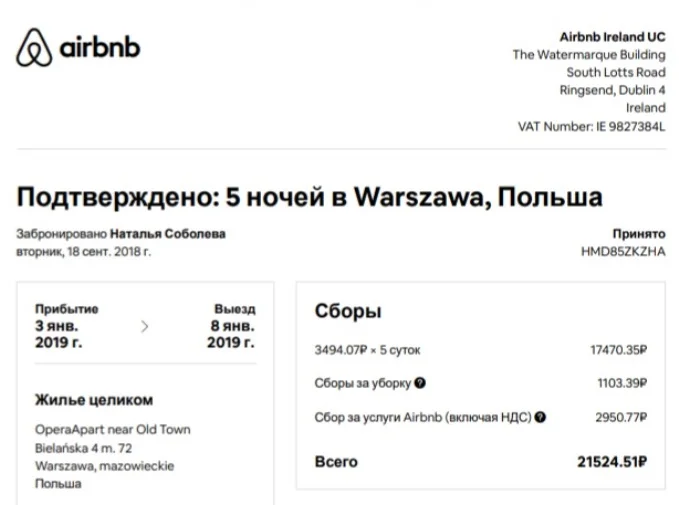Click the nightly rate line 3494.07₽ × 5 суток
This screenshot has height=505, width=679.
(367, 350)
